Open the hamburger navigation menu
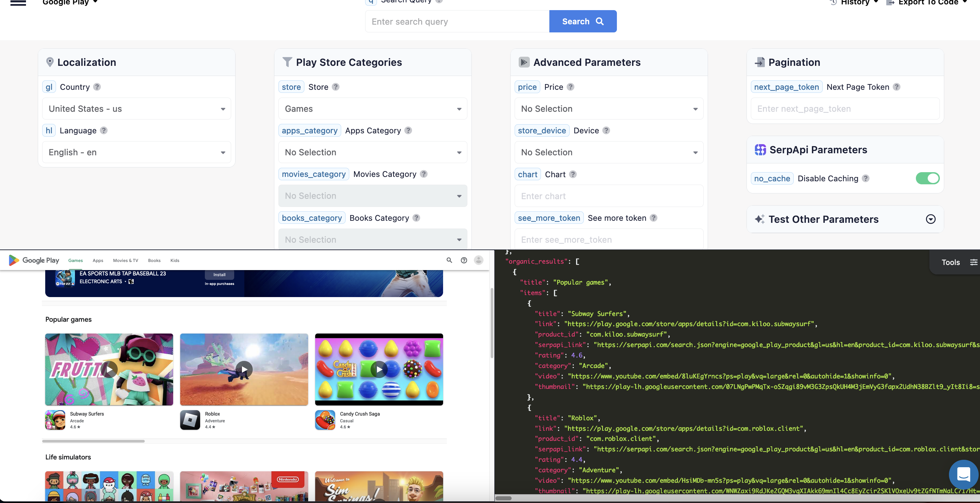Image resolution: width=980 pixels, height=503 pixels. (18, 3)
